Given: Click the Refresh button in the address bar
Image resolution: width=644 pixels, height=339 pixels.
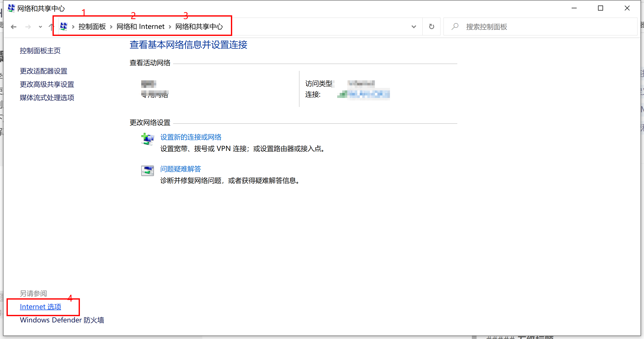Looking at the screenshot, I should pyautogui.click(x=431, y=27).
